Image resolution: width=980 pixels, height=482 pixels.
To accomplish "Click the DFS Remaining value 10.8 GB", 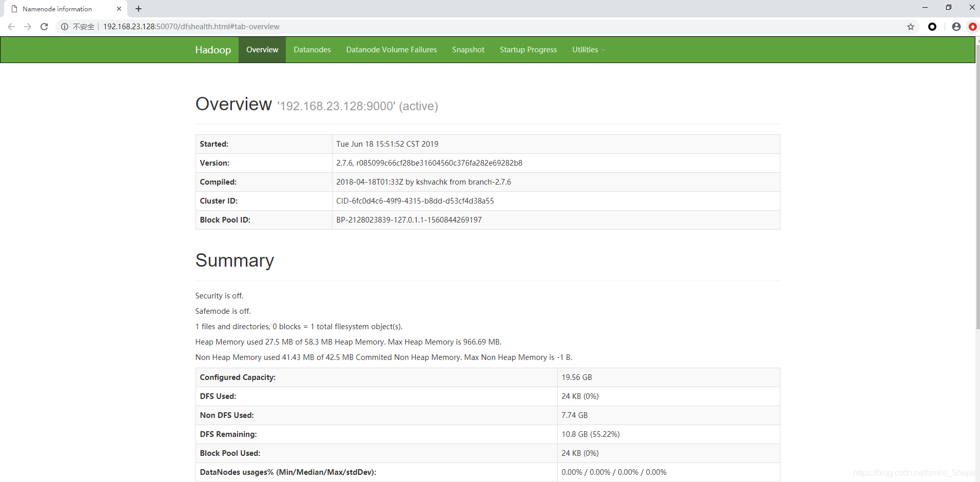I will pos(591,434).
